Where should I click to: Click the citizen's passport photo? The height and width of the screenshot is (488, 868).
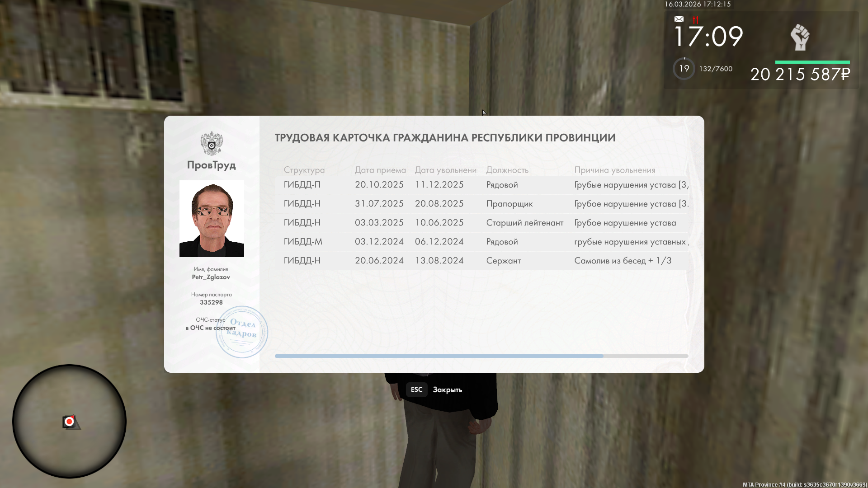tap(212, 219)
